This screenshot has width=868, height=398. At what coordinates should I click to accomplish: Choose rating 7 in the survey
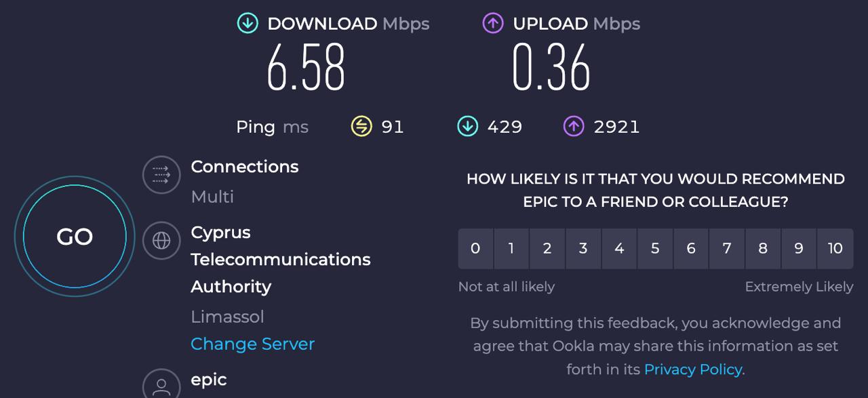pos(727,248)
